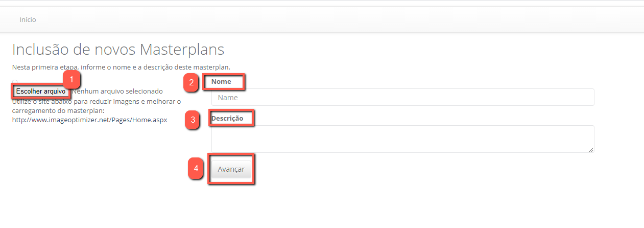This screenshot has width=644, height=228.
Task: Click the 'Nesta primeira etapa' instruction text
Action: click(121, 67)
